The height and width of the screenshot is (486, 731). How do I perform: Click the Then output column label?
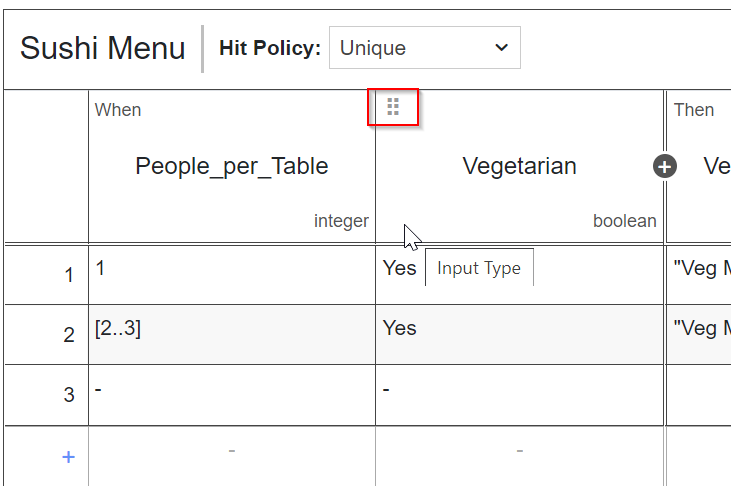click(694, 110)
